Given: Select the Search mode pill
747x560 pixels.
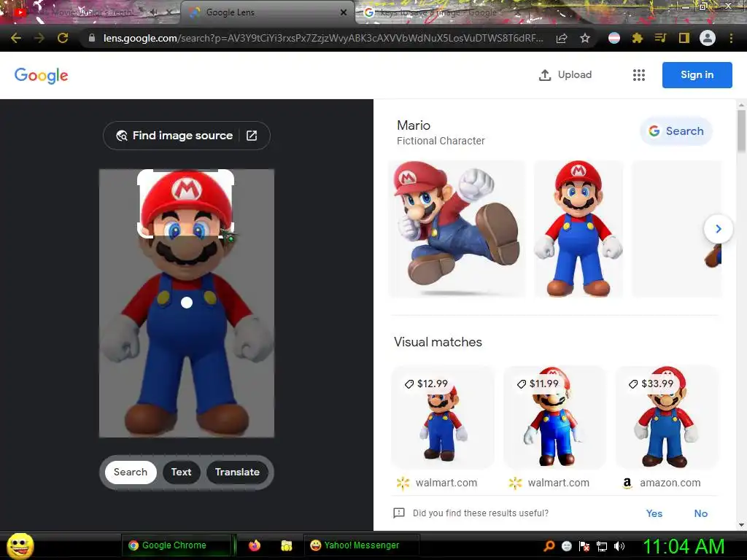Looking at the screenshot, I should (131, 472).
